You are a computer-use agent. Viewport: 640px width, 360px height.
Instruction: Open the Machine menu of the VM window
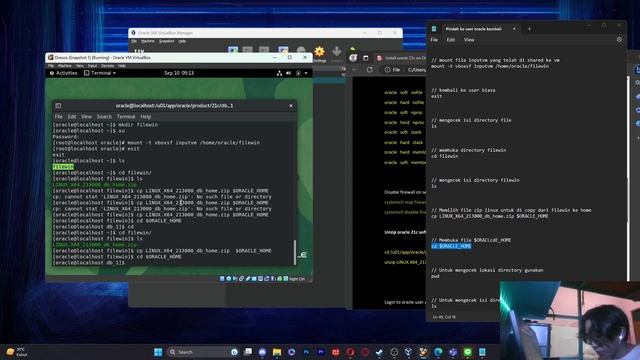pos(64,66)
